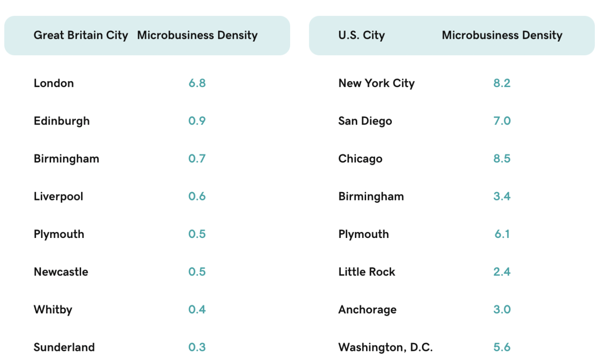This screenshot has height=364, width=600.
Task: Click New York City's 8.2 value
Action: [x=502, y=83]
